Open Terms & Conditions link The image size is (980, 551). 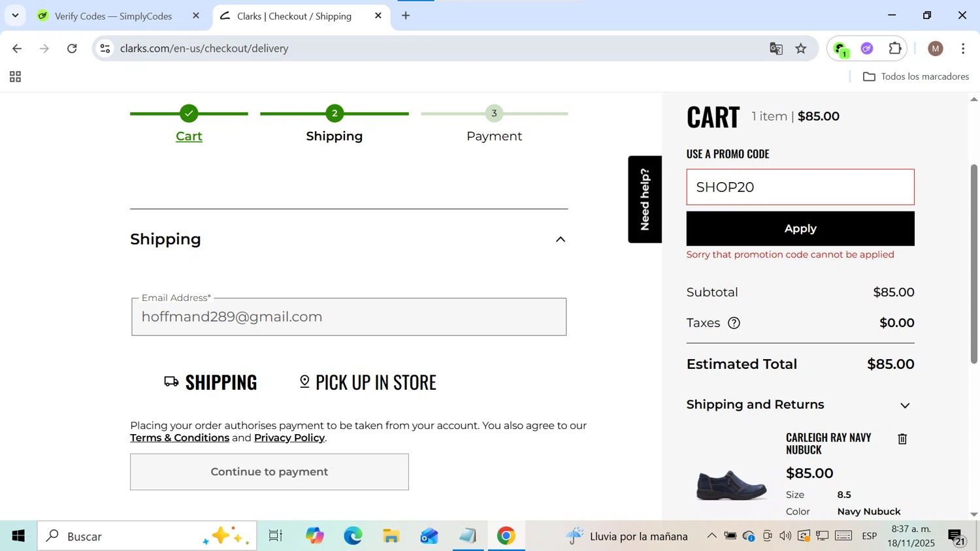(x=180, y=438)
